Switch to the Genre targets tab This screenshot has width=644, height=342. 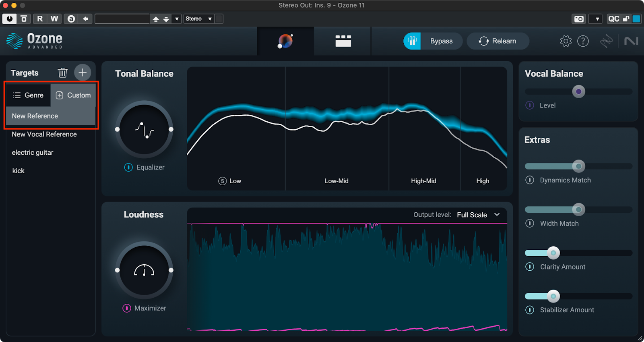(x=28, y=95)
